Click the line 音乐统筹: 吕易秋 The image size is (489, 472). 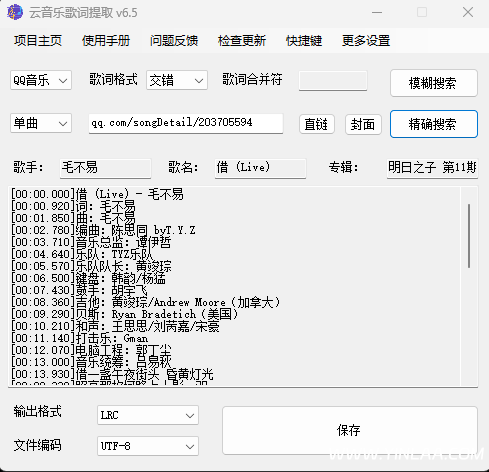pyautogui.click(x=91, y=362)
